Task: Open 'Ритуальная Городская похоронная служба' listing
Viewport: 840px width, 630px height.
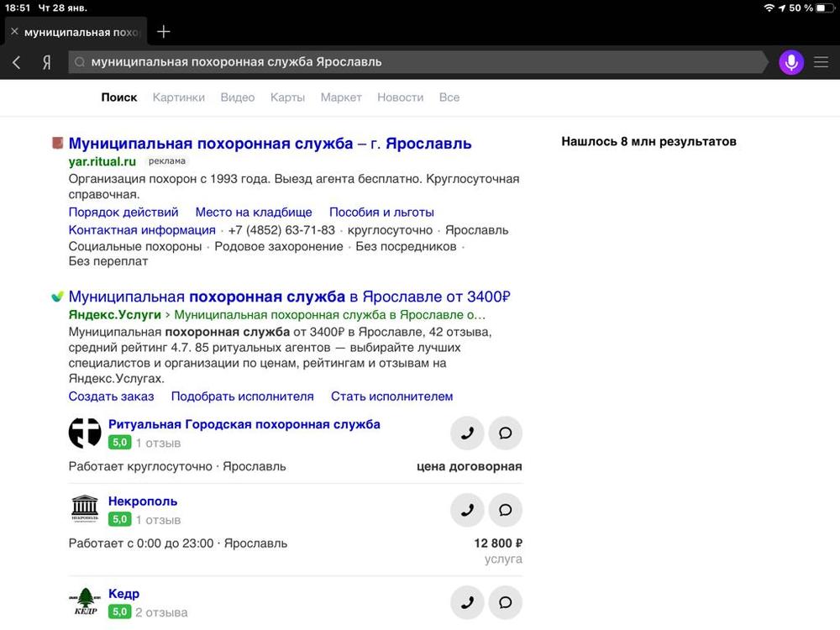Action: tap(244, 424)
